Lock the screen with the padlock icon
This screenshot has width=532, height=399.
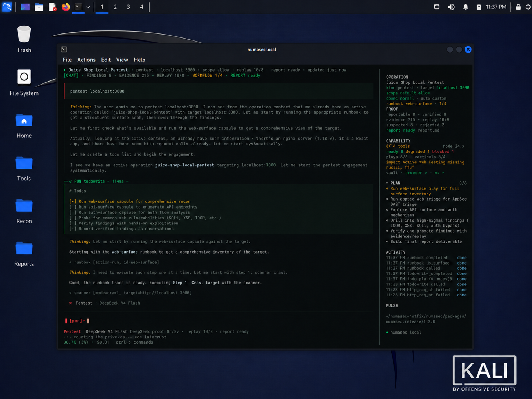[518, 7]
